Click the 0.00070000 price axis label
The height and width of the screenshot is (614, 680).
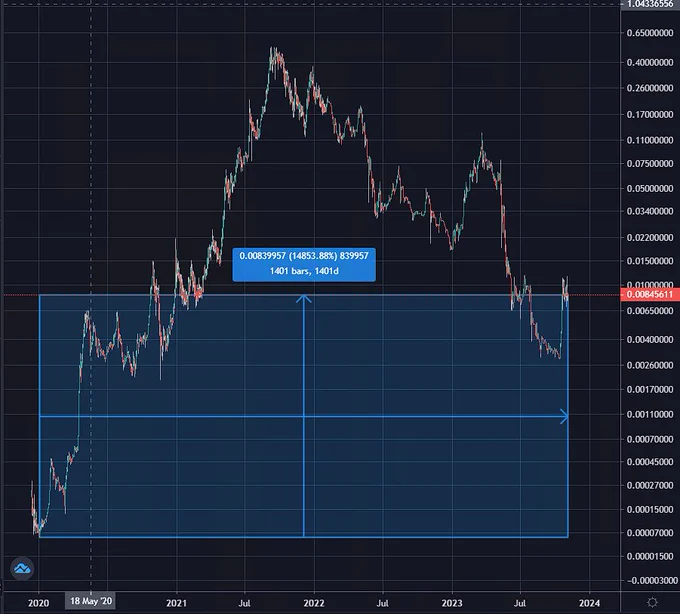[650, 439]
